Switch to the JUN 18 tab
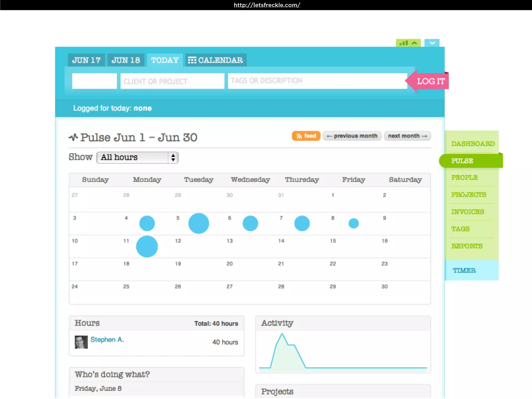This screenshot has width=532, height=399. (126, 60)
